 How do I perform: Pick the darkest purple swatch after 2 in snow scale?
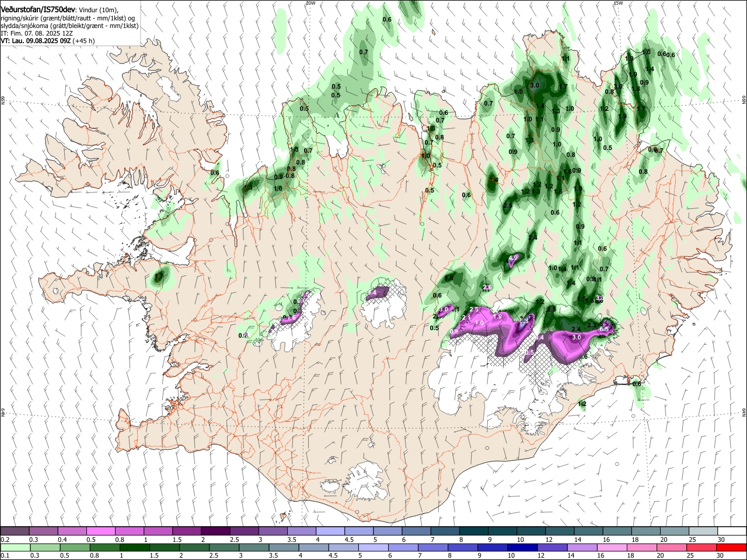click(215, 531)
